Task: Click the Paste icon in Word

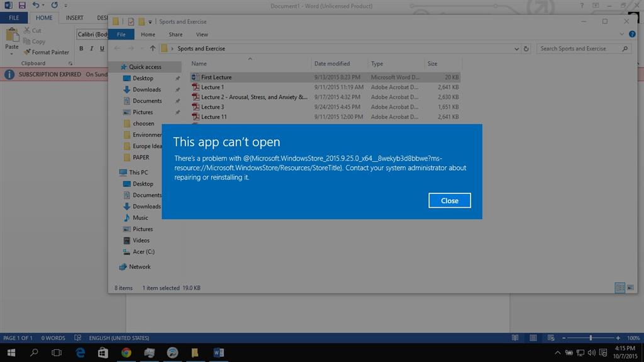Action: pos(12,35)
